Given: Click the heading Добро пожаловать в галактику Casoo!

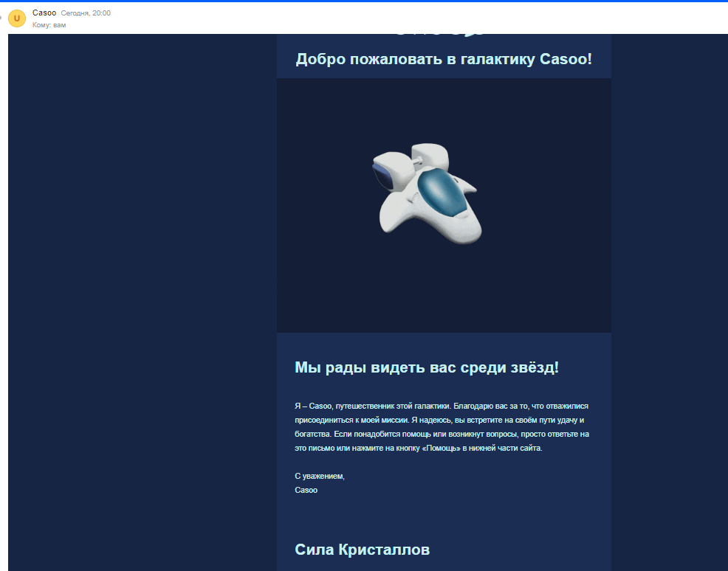Looking at the screenshot, I should [x=444, y=59].
